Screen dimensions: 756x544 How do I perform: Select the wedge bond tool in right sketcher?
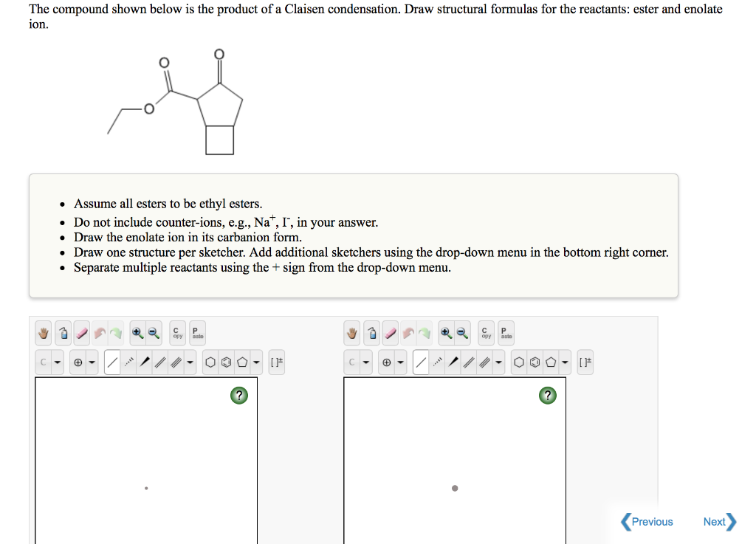[453, 362]
